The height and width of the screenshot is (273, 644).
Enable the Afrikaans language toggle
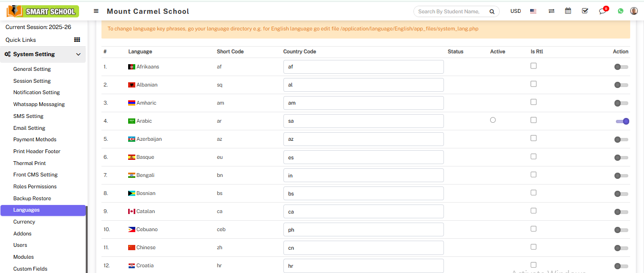[x=621, y=67]
